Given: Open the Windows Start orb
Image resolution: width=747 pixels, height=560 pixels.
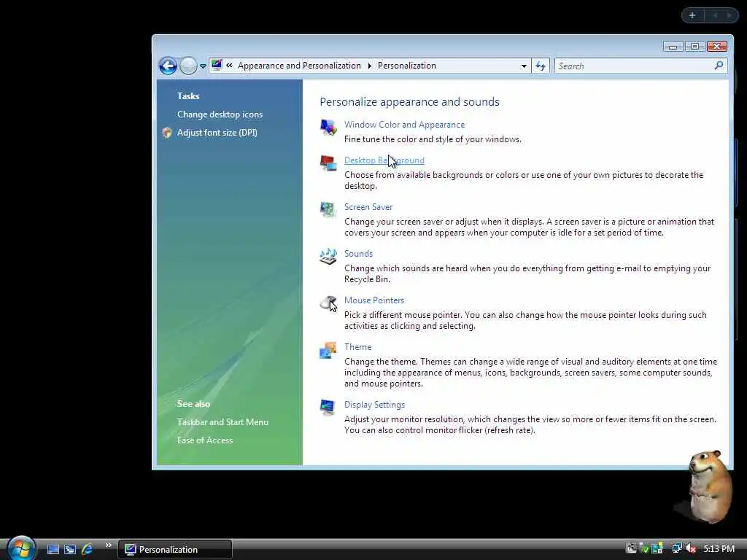Looking at the screenshot, I should pyautogui.click(x=21, y=548).
